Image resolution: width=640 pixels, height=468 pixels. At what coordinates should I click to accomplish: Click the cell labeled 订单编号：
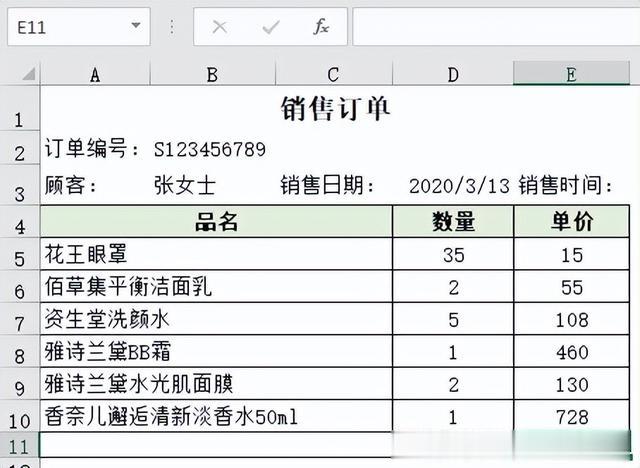pyautogui.click(x=92, y=148)
